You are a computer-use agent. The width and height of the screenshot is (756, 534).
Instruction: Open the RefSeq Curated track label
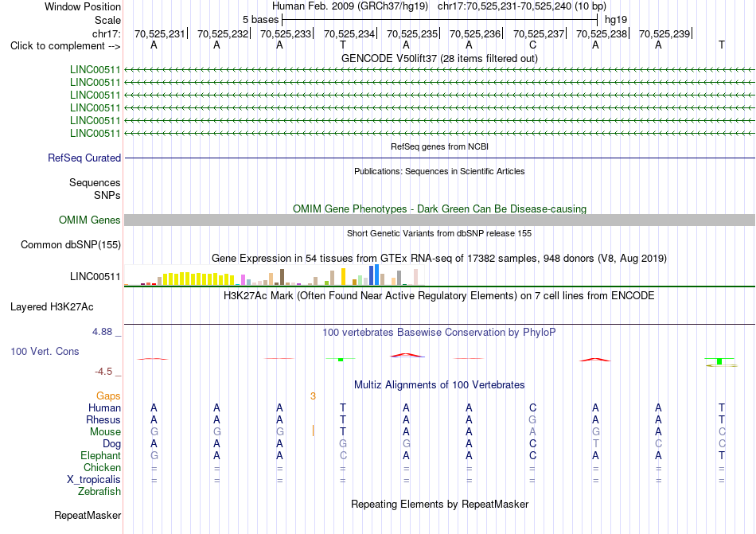click(x=84, y=158)
